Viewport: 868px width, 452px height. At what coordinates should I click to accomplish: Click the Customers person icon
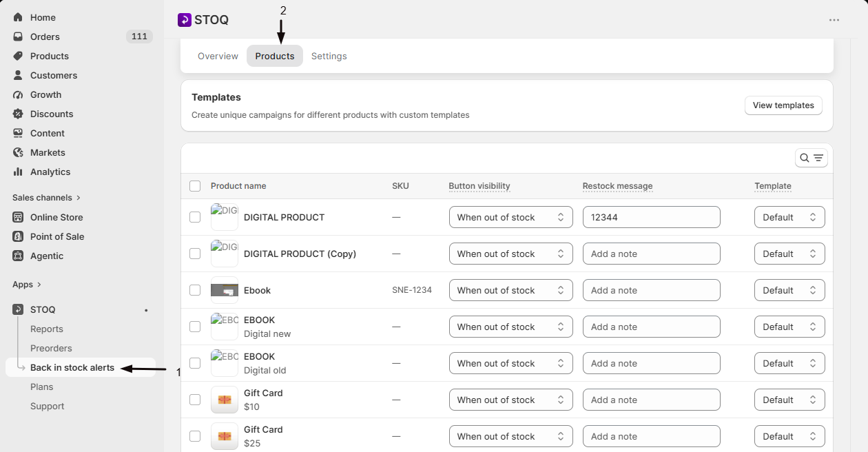(18, 75)
